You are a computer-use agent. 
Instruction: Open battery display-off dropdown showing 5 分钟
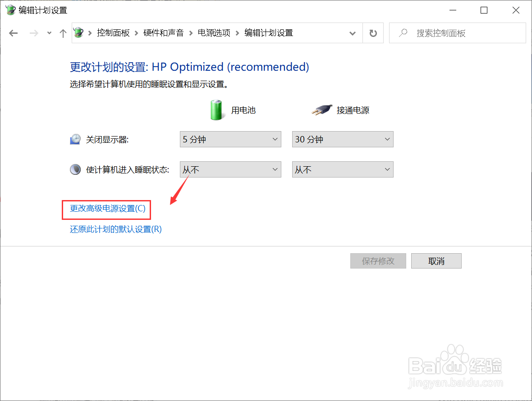pos(230,139)
